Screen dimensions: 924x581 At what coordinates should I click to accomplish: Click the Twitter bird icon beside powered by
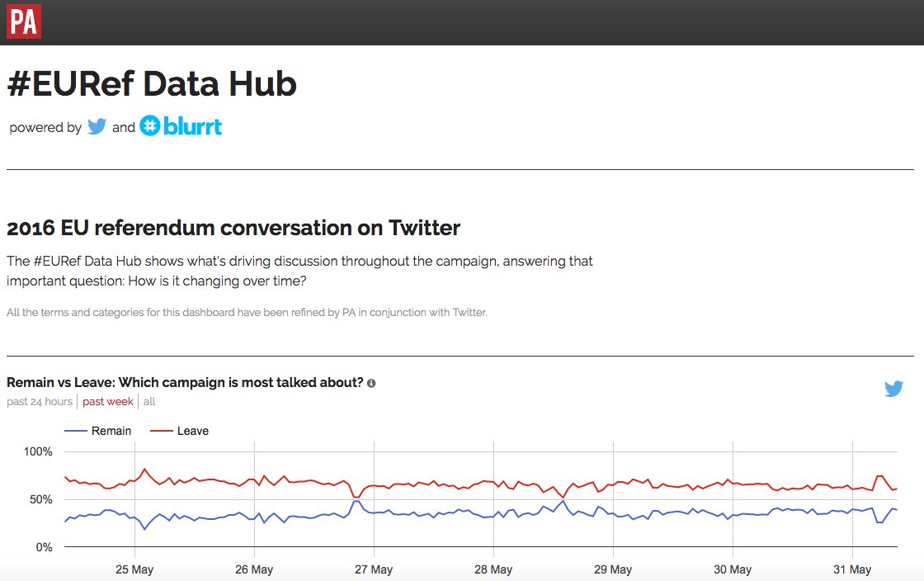pos(97,127)
